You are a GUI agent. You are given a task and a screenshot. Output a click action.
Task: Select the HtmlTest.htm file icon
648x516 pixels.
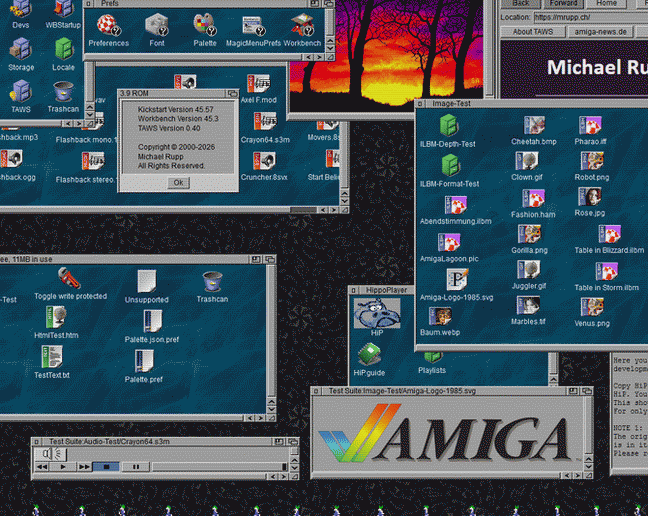coord(56,317)
